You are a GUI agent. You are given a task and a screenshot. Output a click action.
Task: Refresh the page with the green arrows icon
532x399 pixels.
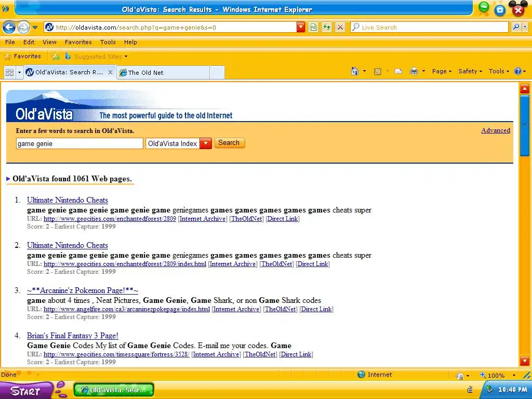[x=327, y=28]
